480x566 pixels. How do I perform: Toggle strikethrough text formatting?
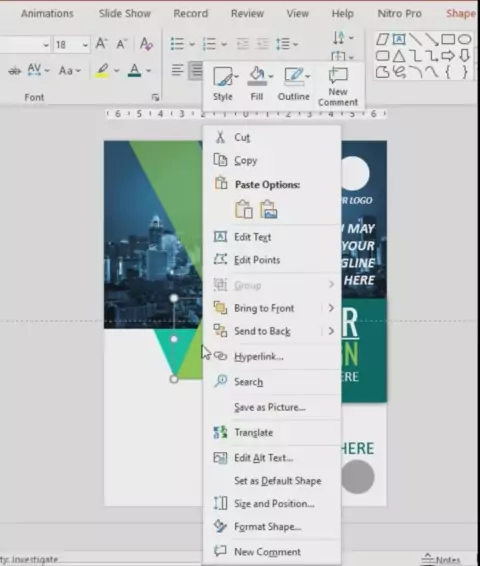coord(14,71)
